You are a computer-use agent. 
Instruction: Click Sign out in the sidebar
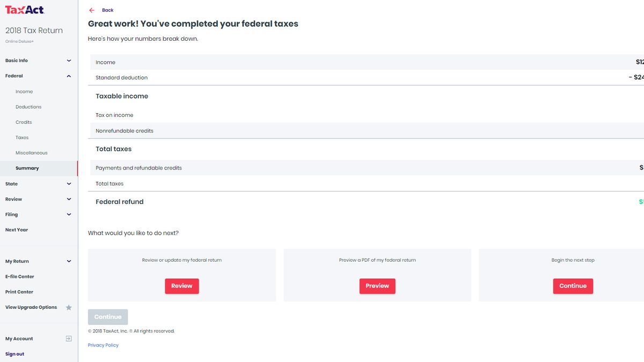[x=14, y=354]
